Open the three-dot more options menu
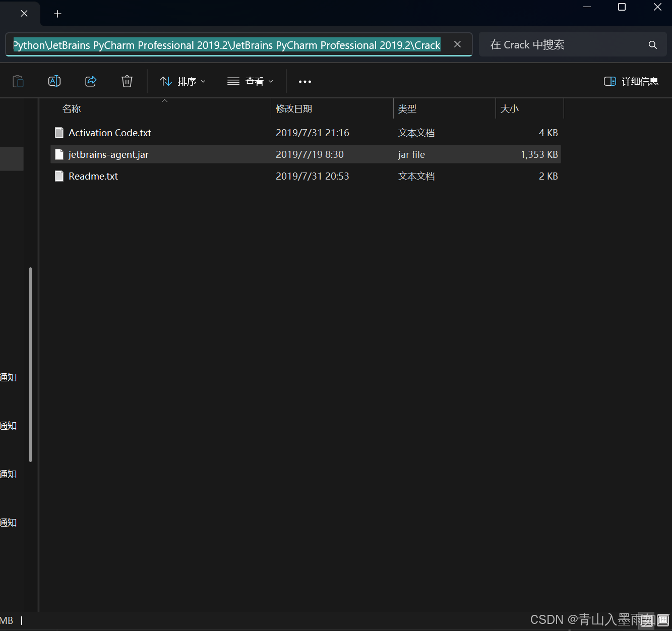672x631 pixels. 305,81
